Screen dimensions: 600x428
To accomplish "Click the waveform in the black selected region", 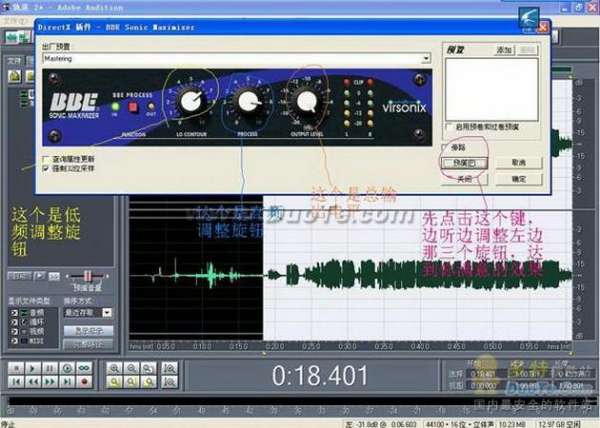I will (196, 275).
